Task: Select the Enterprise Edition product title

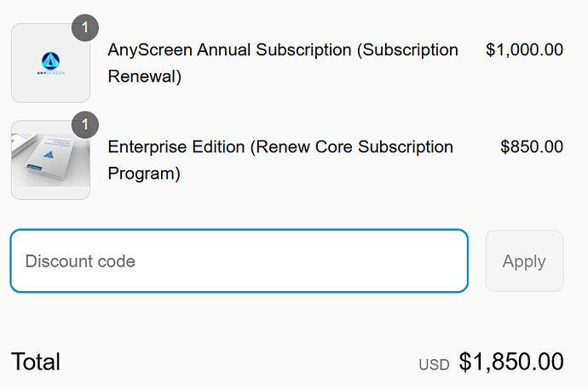Action: [176, 146]
